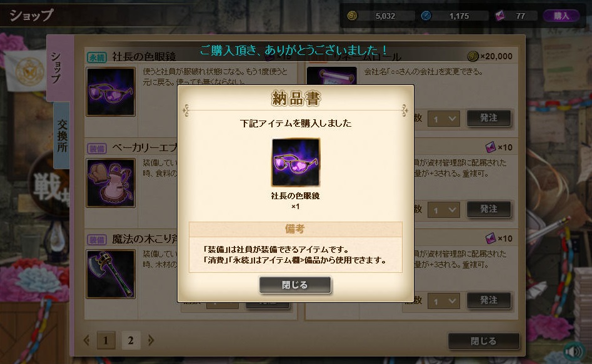Close the 納品書 receipt dialog
The height and width of the screenshot is (364, 592).
[x=295, y=285]
